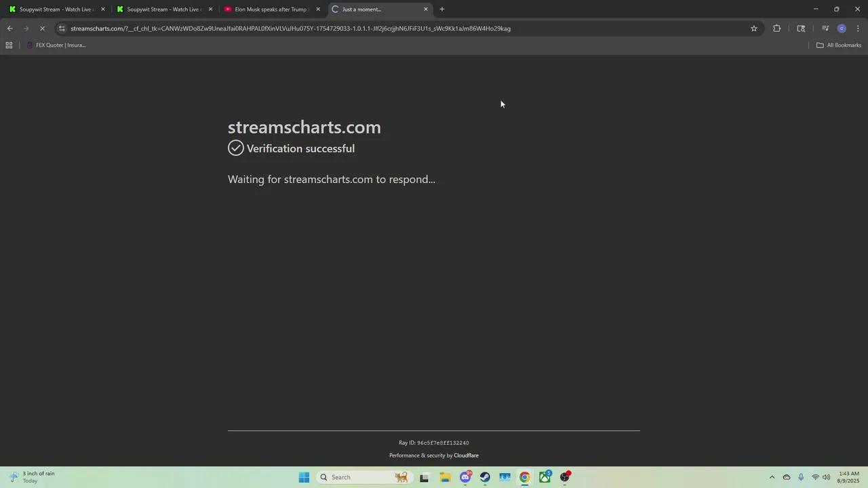
Task: View site information icon in address bar
Action: (x=62, y=28)
